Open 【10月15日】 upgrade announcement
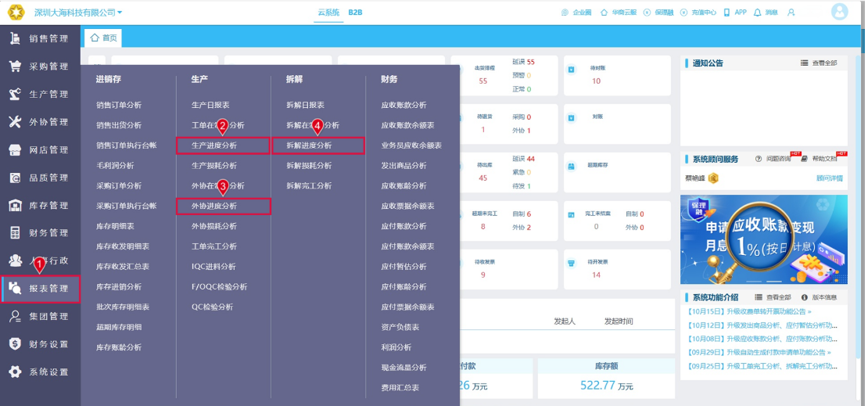The width and height of the screenshot is (868, 406). (x=750, y=312)
